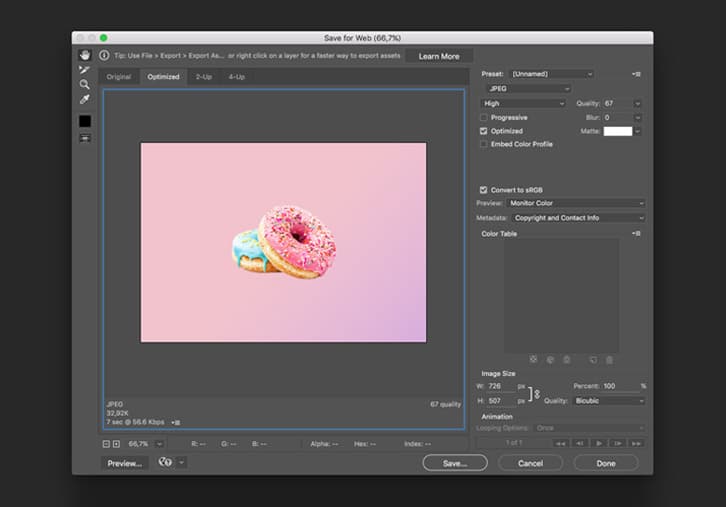Click the Blur value field

[618, 118]
